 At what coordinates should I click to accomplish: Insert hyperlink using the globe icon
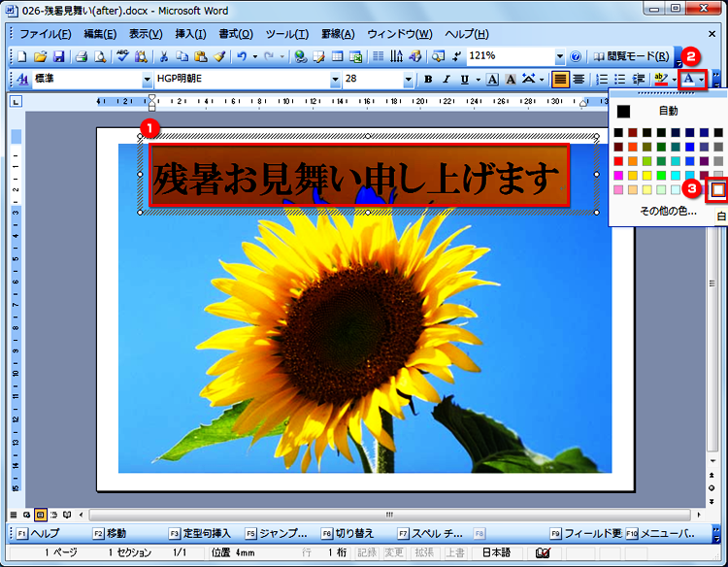click(300, 56)
